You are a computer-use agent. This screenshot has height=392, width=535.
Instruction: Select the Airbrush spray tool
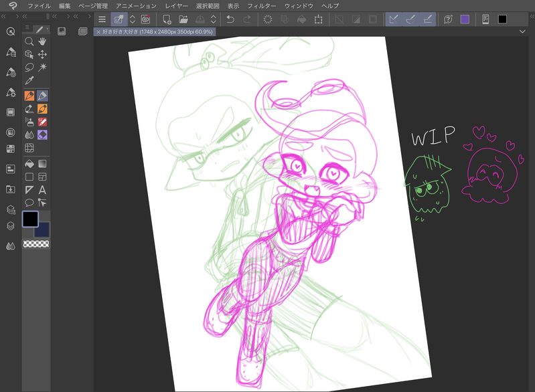[29, 122]
